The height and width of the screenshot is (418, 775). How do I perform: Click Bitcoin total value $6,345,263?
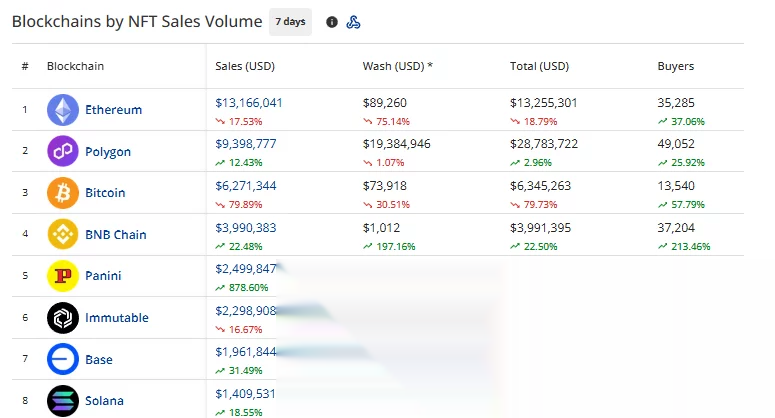tap(540, 186)
